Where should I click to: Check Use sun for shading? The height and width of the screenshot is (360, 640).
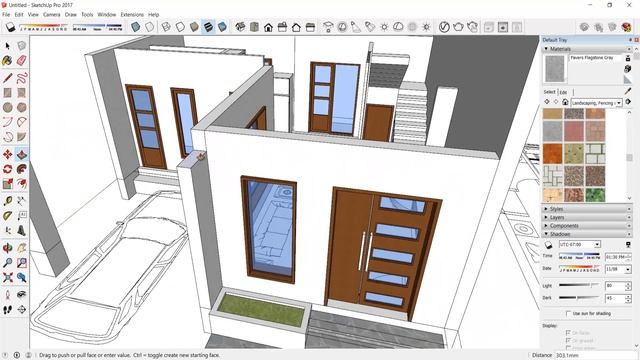(568, 313)
